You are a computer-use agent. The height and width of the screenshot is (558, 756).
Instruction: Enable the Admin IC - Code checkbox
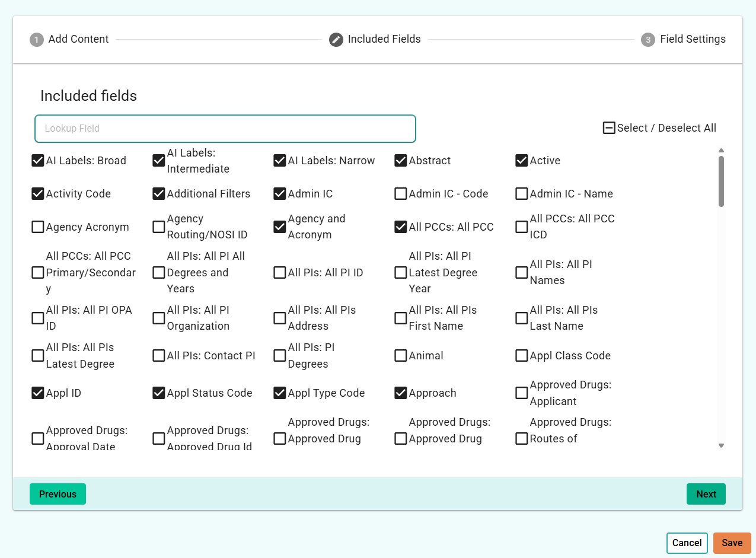click(401, 194)
